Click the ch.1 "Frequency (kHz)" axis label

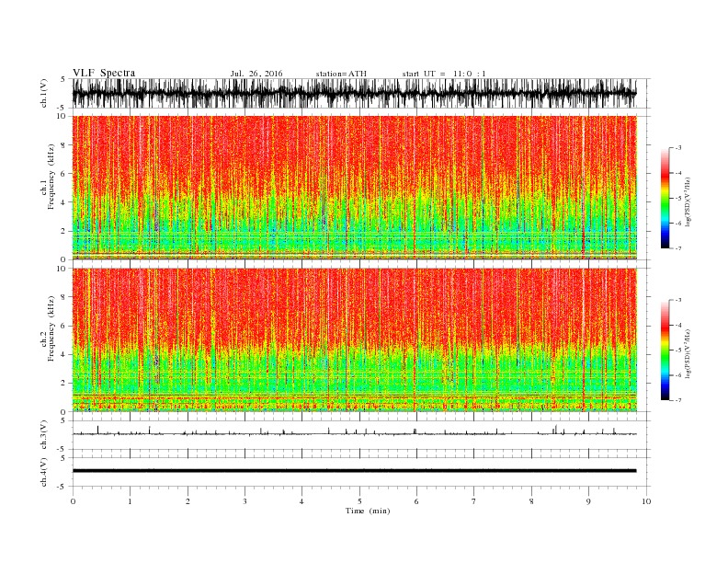tap(51, 177)
